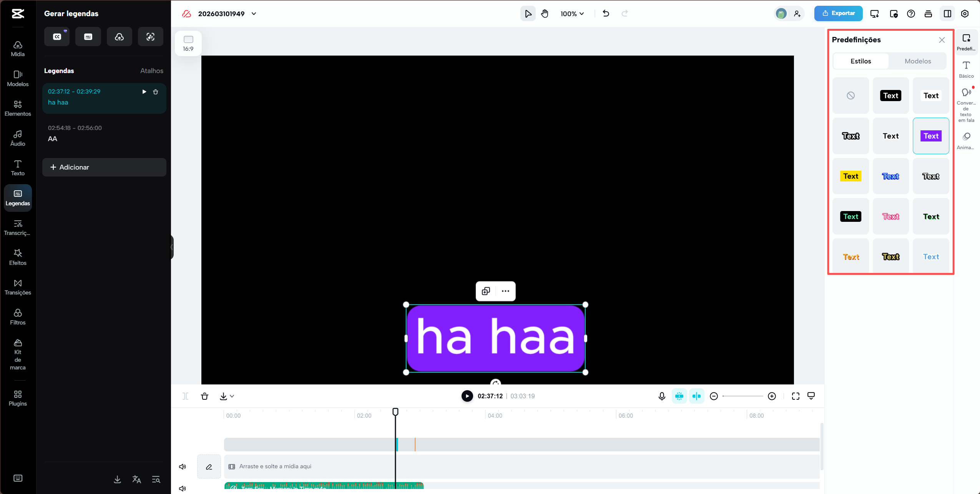Open the project name dropdown next to 202603101949

pyautogui.click(x=254, y=13)
